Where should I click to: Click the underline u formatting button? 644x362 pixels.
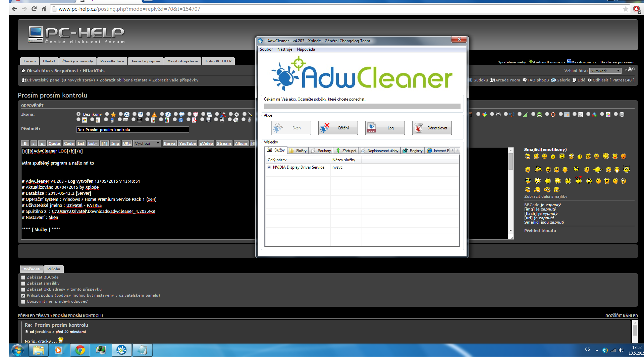click(42, 143)
